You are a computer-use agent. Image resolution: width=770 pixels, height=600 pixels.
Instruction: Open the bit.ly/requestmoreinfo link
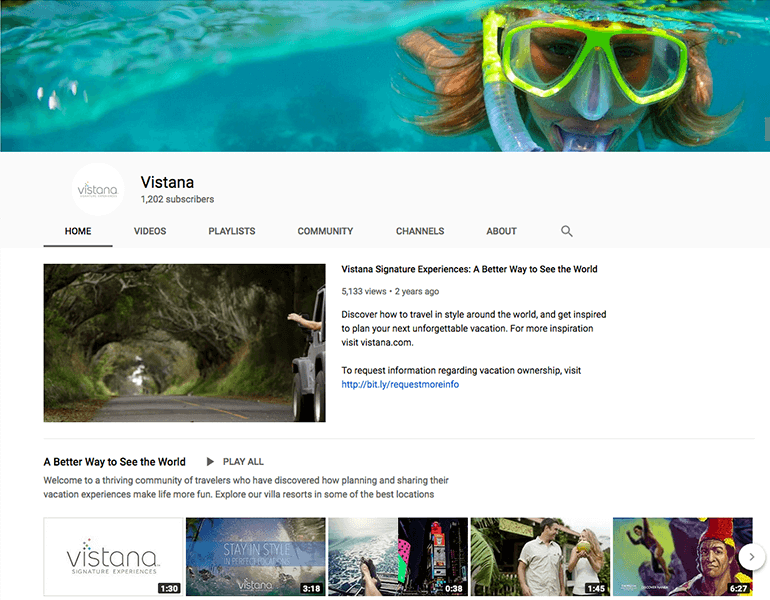tap(400, 384)
